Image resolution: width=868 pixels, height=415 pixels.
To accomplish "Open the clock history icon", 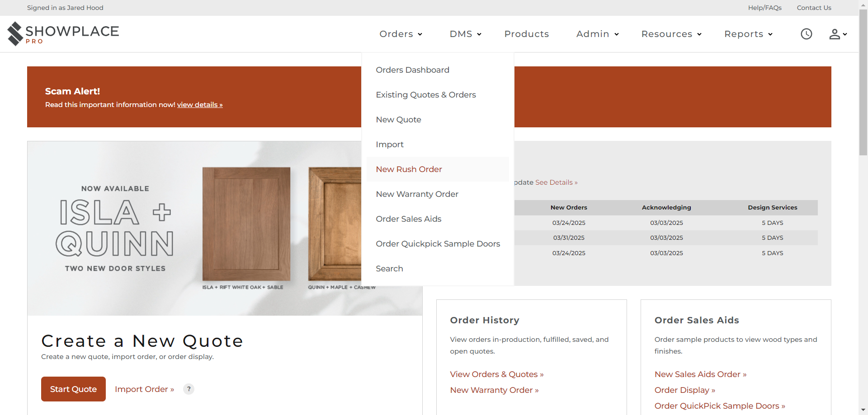I will coord(807,34).
